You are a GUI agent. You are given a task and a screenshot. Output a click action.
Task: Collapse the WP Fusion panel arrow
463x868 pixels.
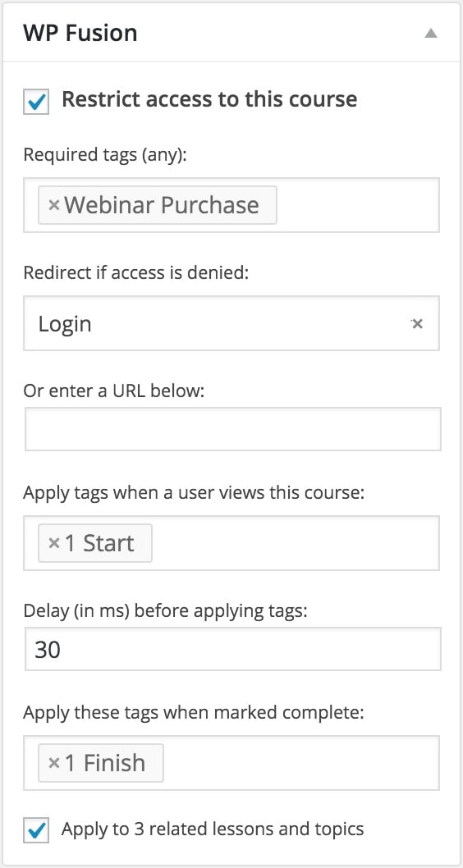coord(430,33)
